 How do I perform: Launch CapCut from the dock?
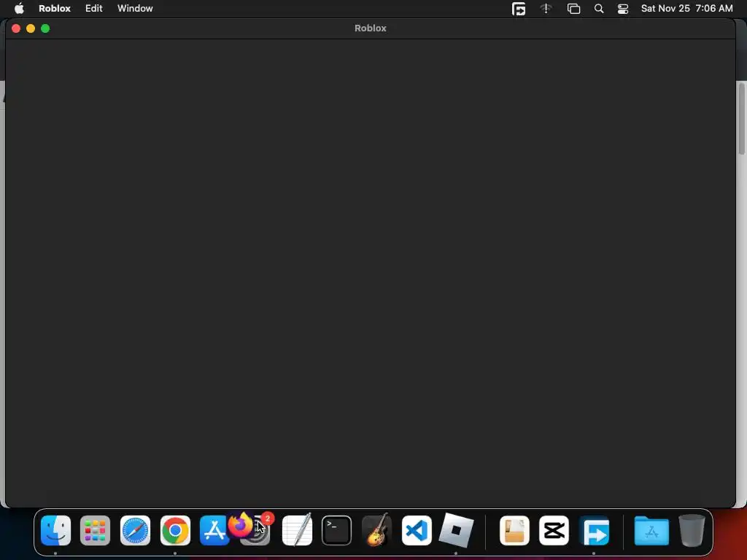tap(554, 531)
